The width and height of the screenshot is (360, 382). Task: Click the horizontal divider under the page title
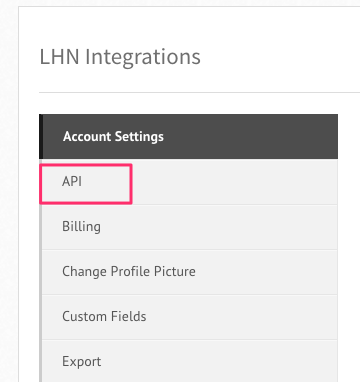coord(199,92)
